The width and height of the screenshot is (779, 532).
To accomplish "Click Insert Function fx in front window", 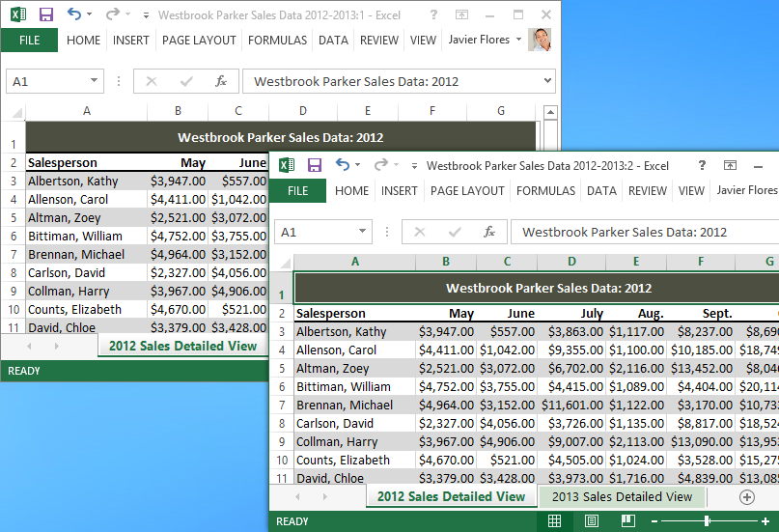I will click(489, 232).
